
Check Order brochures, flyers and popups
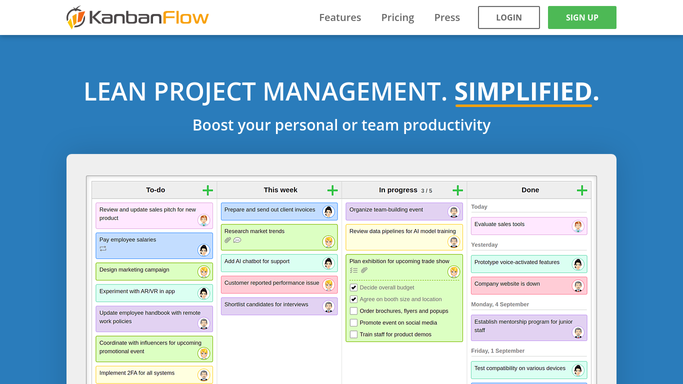click(x=354, y=311)
